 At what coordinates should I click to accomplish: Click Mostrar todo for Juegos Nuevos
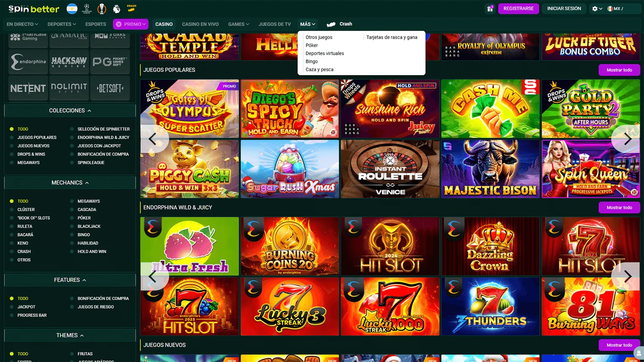pyautogui.click(x=619, y=345)
